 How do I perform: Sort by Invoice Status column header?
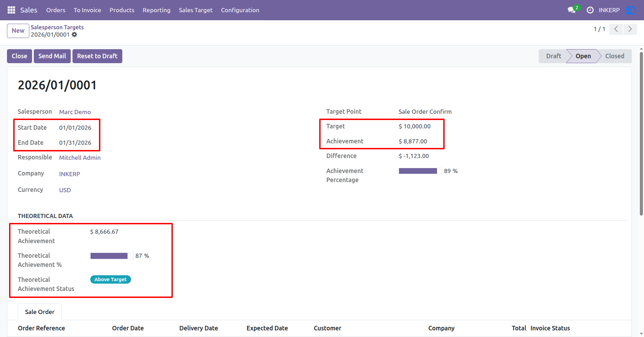[550, 328]
